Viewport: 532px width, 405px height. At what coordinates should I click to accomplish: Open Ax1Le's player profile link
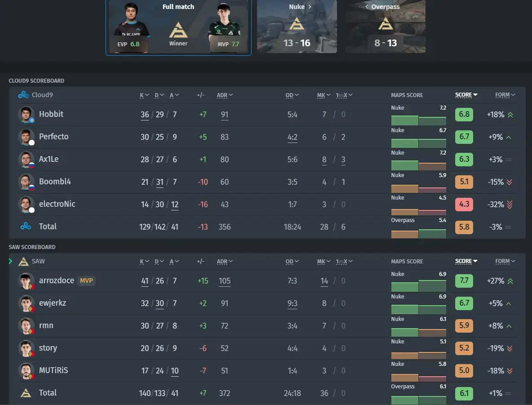[49, 159]
